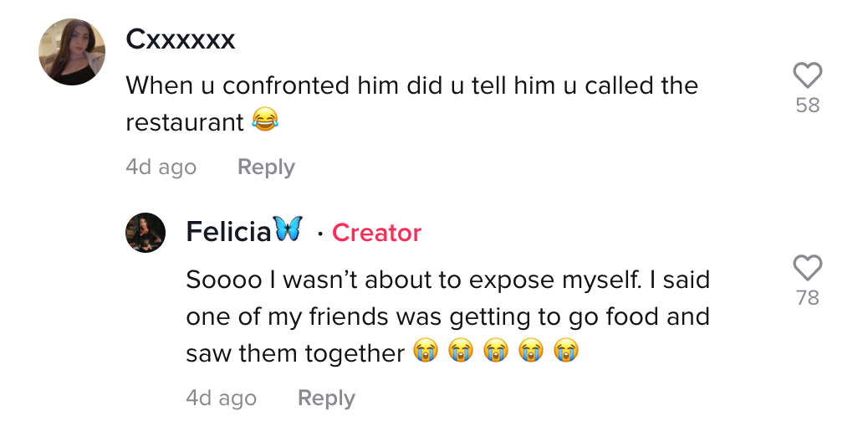
Task: Open the Felicia username profile
Action: pyautogui.click(x=228, y=232)
